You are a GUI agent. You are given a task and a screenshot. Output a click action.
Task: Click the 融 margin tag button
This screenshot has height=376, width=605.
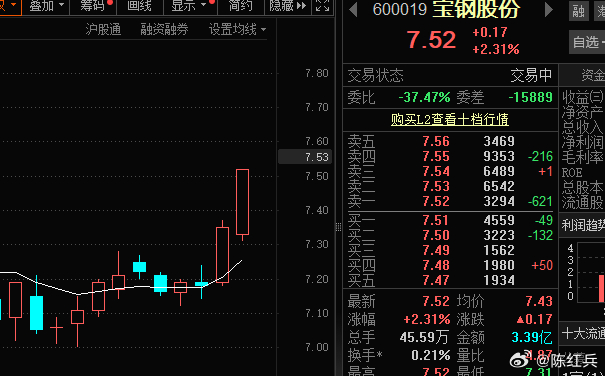pyautogui.click(x=579, y=11)
